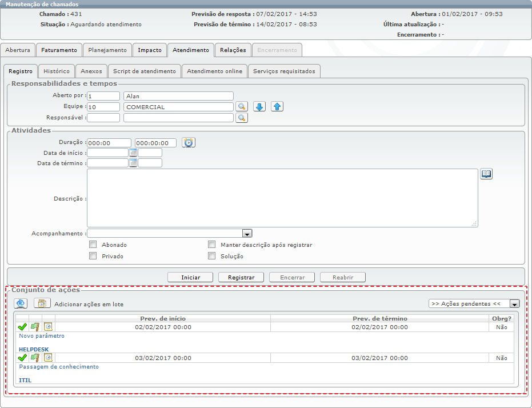Click the book icon beside Descrição

click(x=486, y=174)
